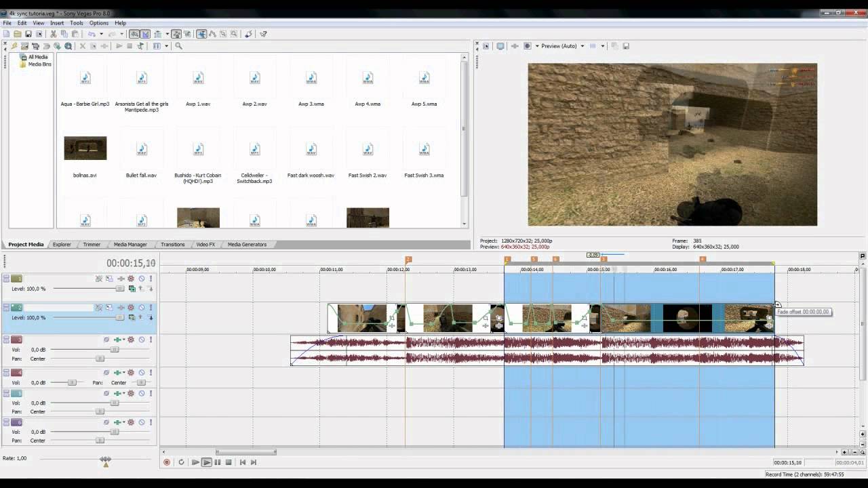The image size is (868, 488).
Task: Minimize track 3 height button
Action: coord(6,337)
